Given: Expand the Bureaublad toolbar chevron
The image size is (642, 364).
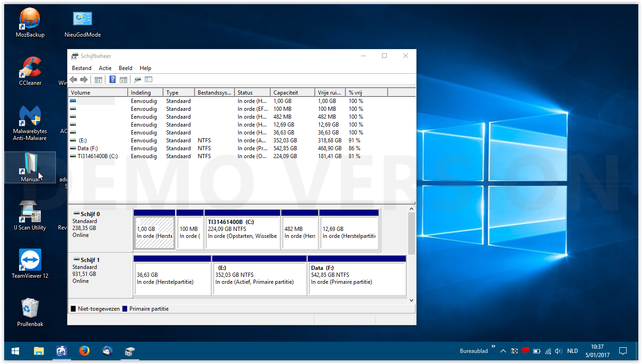Looking at the screenshot, I should (493, 346).
